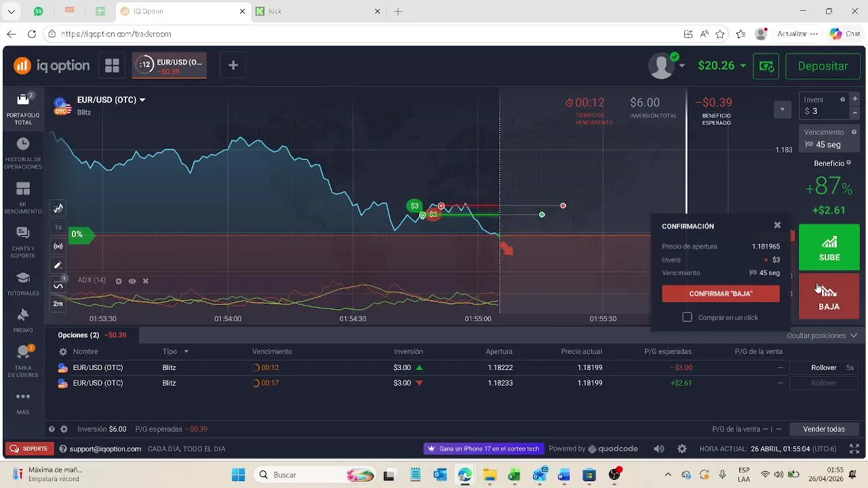Click the footer help question-mark icon

point(52,429)
